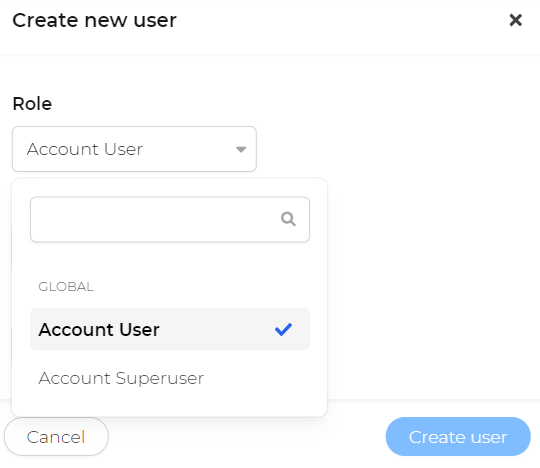The height and width of the screenshot is (468, 540).
Task: Click inside the dropdown filter text box
Action: pos(170,219)
